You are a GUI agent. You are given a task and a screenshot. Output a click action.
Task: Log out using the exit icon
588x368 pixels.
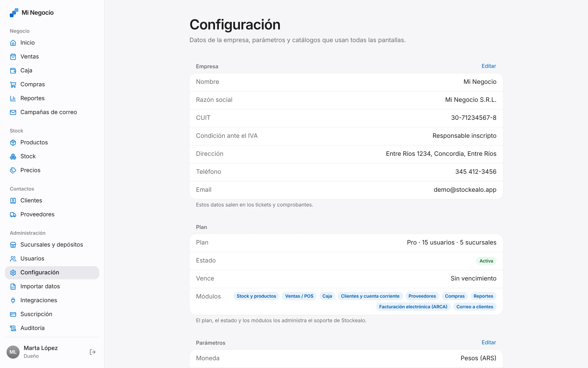[x=92, y=352]
